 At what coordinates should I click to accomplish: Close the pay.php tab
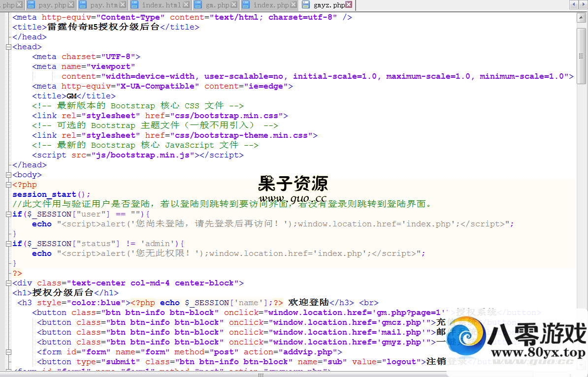(71, 5)
